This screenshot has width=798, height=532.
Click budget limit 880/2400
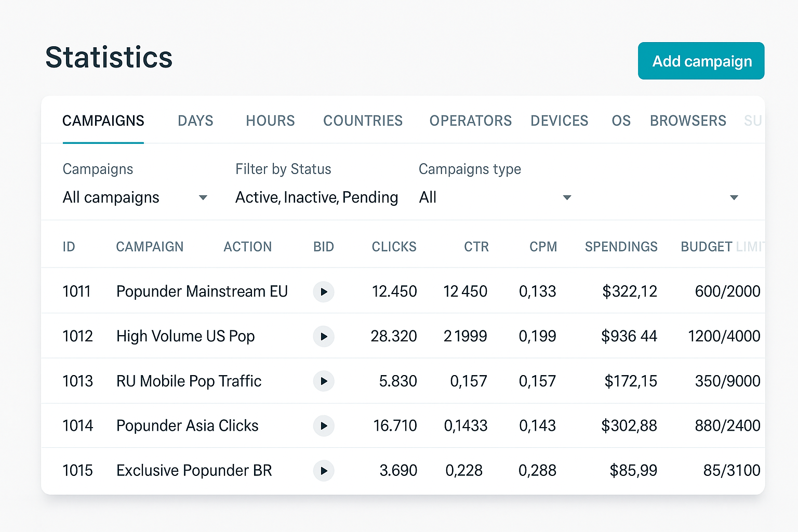[x=728, y=425]
